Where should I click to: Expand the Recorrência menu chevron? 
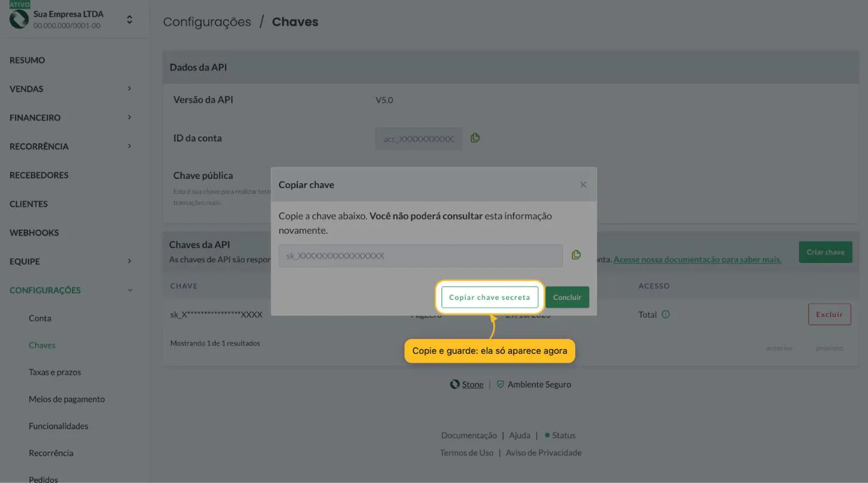(x=129, y=146)
